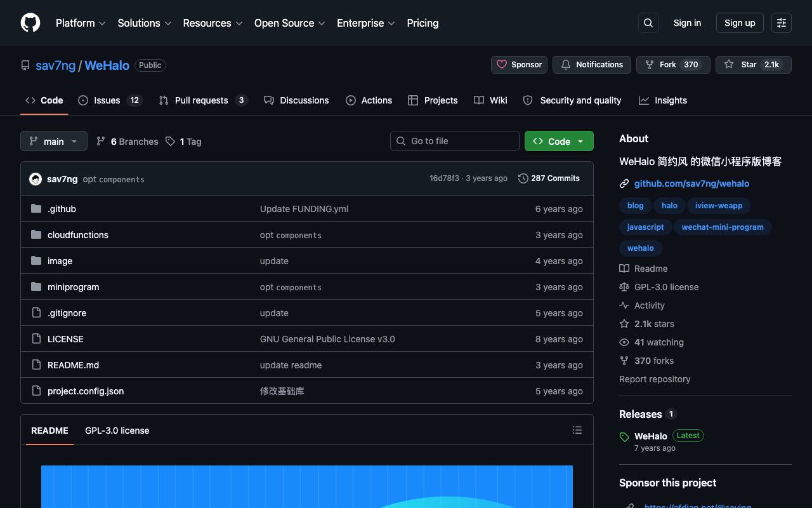The width and height of the screenshot is (812, 508).
Task: Click the project.config.json file icon
Action: (36, 391)
